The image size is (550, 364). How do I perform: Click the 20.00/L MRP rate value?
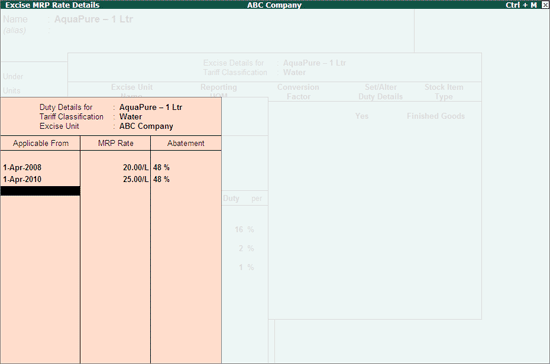(135, 168)
